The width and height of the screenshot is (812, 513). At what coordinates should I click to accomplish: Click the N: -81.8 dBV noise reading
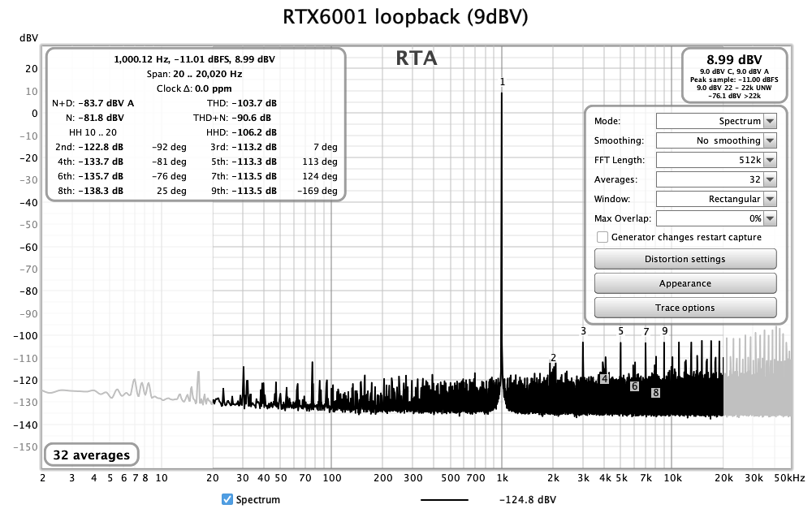95,118
